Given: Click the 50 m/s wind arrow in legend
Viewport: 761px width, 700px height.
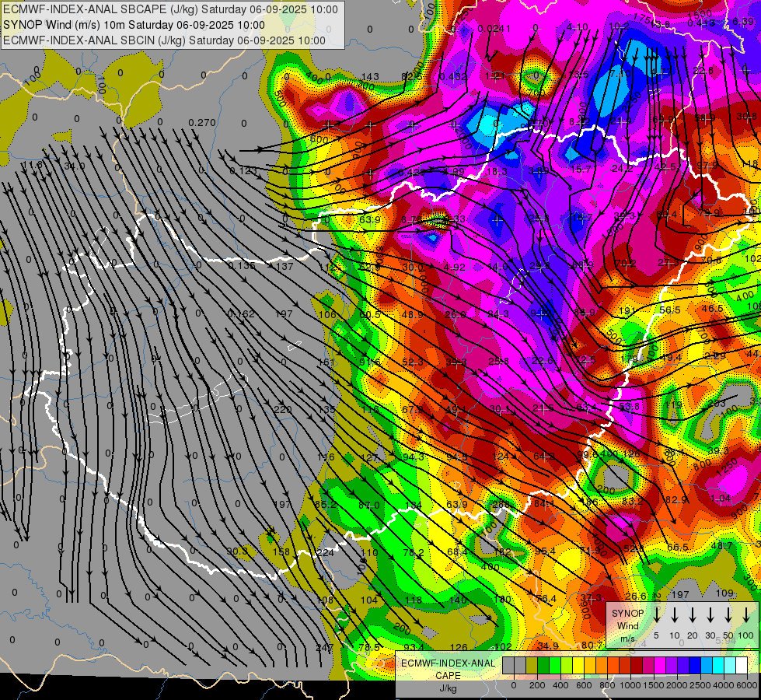Looking at the screenshot, I should (728, 615).
